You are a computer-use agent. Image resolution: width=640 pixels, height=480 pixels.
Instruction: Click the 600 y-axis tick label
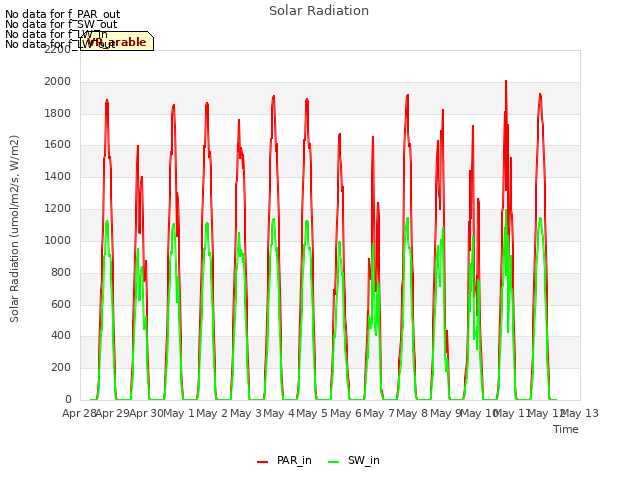tap(61, 304)
